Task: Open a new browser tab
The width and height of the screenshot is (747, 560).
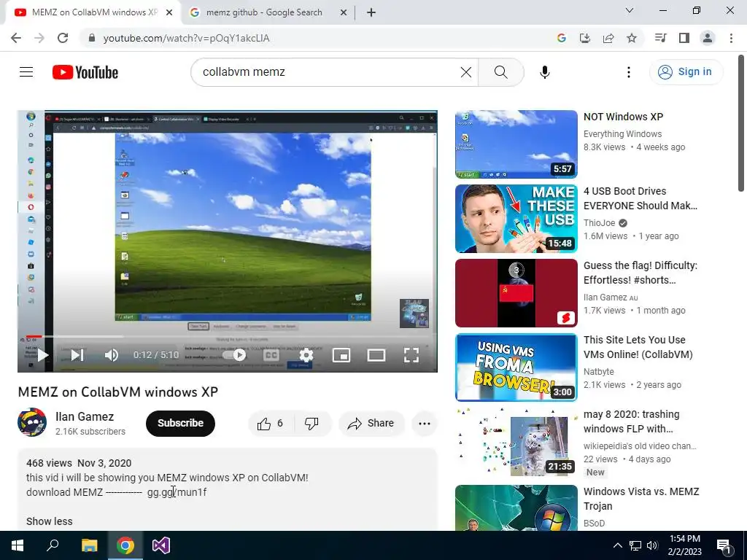Action: pyautogui.click(x=371, y=12)
